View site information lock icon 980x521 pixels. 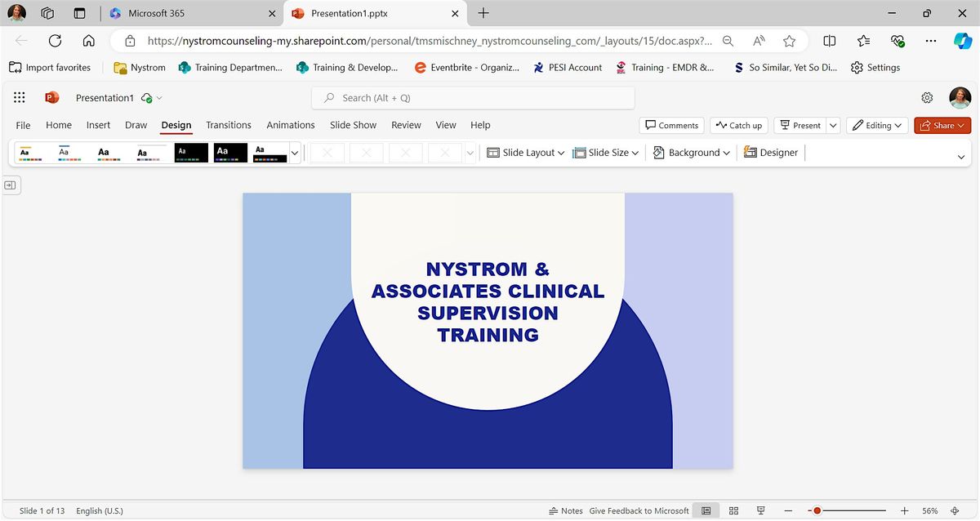coord(129,41)
